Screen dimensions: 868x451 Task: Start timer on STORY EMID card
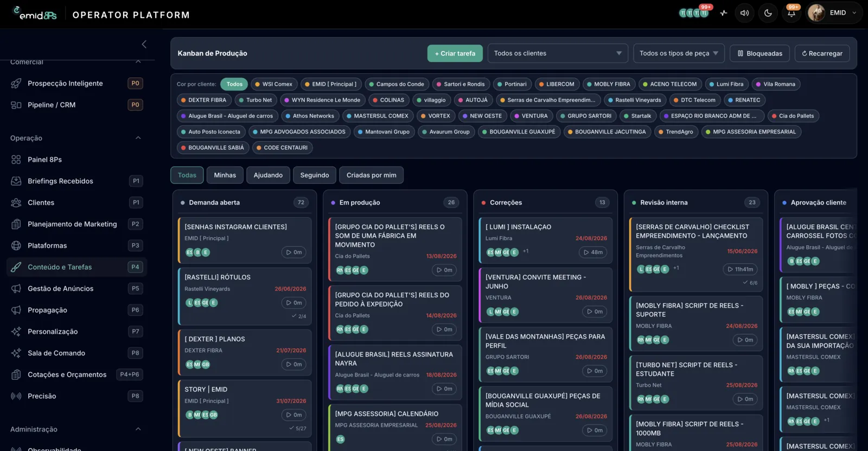[294, 415]
